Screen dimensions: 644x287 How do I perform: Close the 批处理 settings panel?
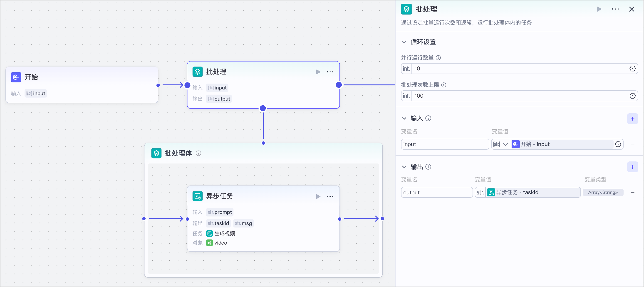pyautogui.click(x=632, y=9)
